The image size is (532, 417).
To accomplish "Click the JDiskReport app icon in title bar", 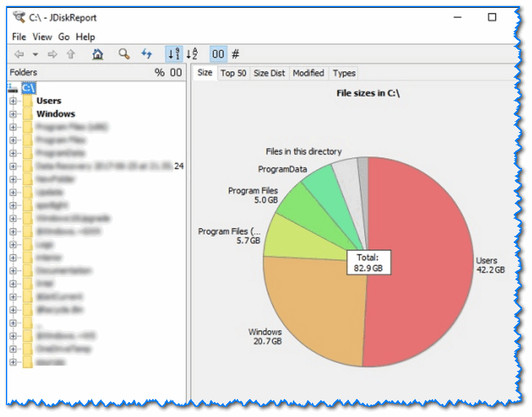I will [x=19, y=18].
